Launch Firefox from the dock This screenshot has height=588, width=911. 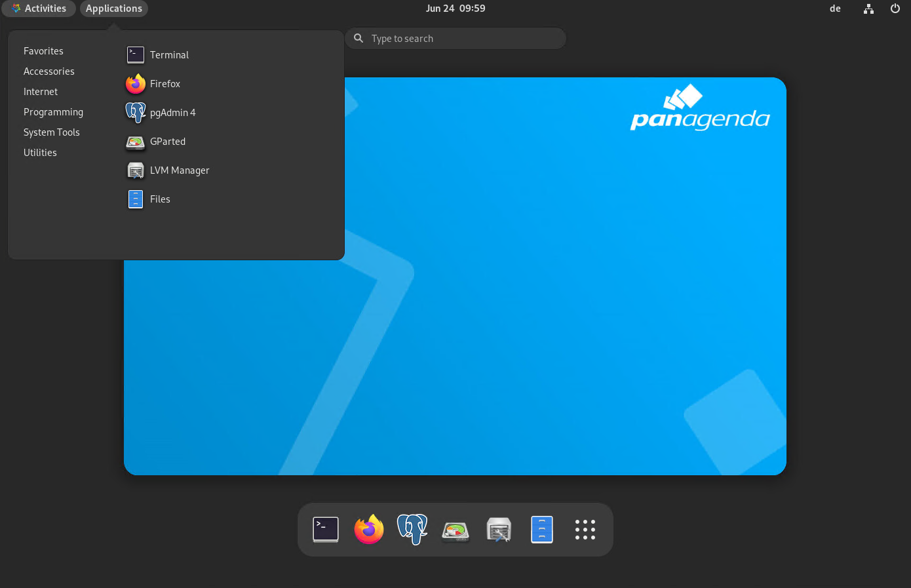(369, 530)
